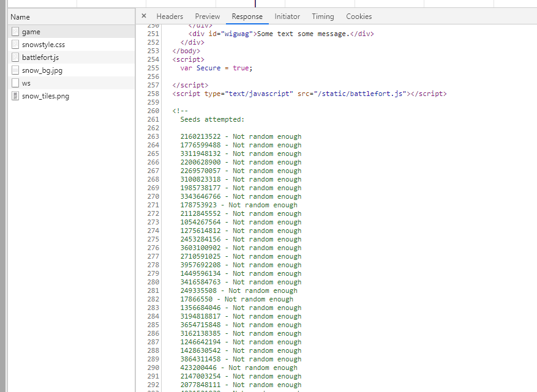Select the Response tab
The height and width of the screenshot is (392, 537).
(247, 17)
